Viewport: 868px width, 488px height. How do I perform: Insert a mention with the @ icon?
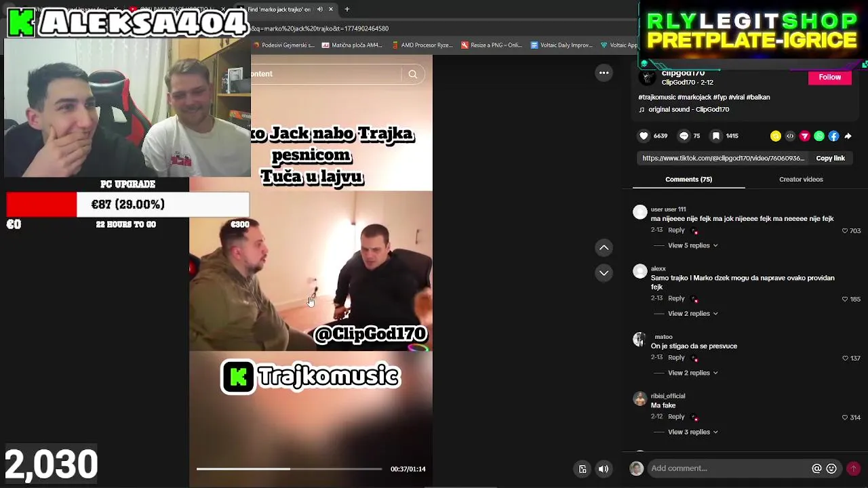coord(816,468)
